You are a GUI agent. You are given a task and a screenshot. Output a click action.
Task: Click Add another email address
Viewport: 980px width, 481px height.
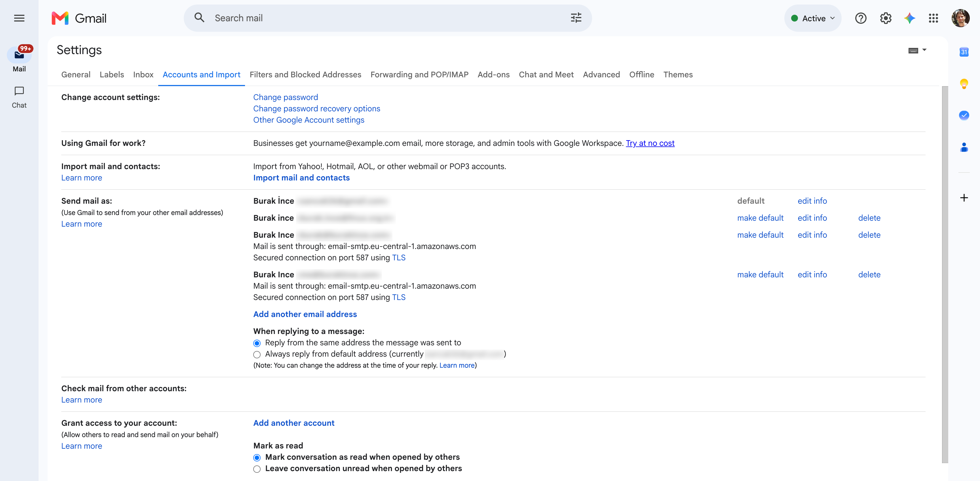(x=305, y=314)
